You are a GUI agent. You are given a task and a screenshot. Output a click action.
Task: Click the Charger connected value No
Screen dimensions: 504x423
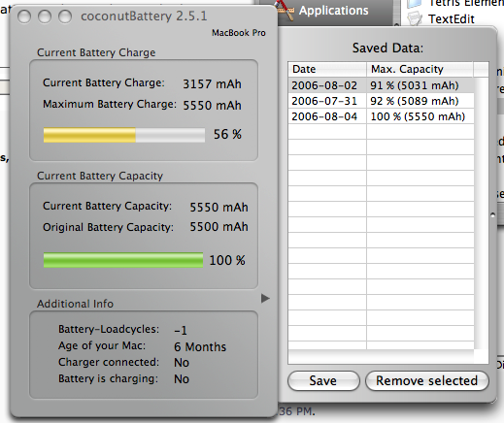(182, 363)
